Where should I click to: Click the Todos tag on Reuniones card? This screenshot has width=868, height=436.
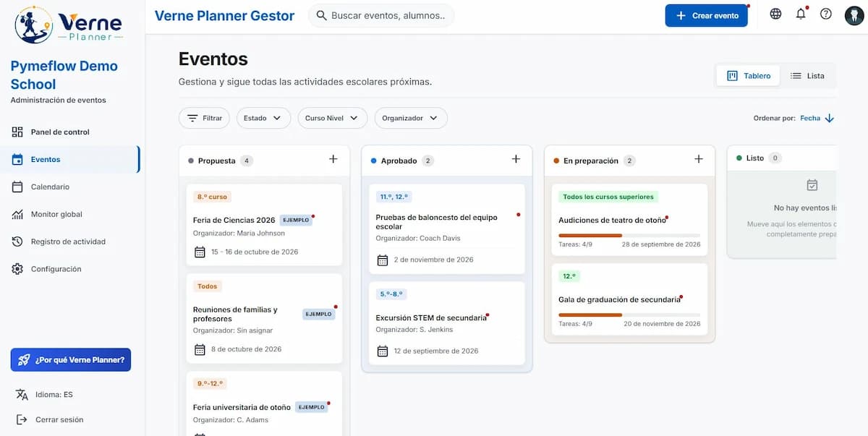208,286
